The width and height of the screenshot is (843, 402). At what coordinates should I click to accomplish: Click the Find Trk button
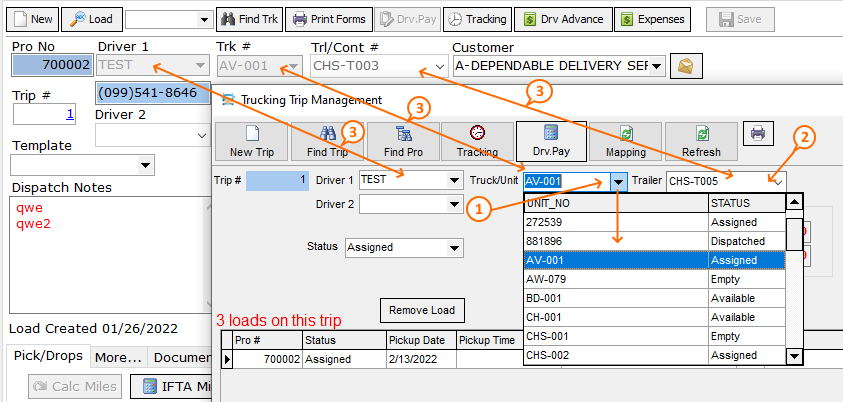click(249, 19)
